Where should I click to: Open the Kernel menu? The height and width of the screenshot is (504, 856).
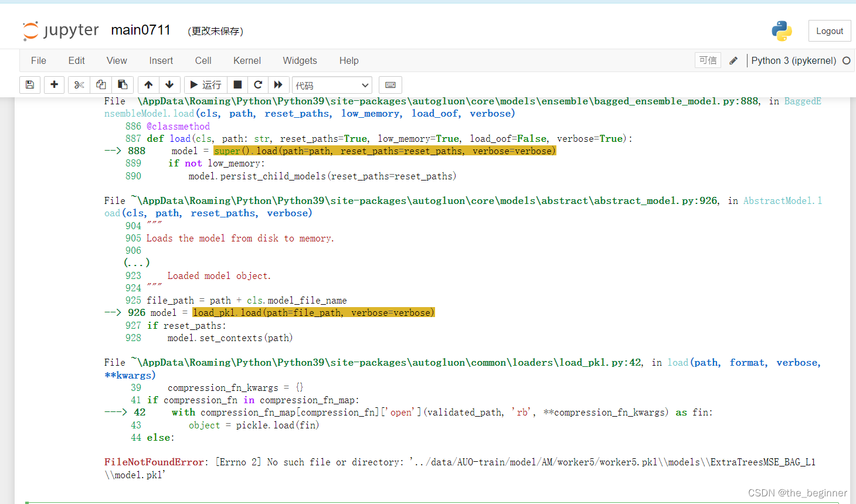(x=247, y=60)
